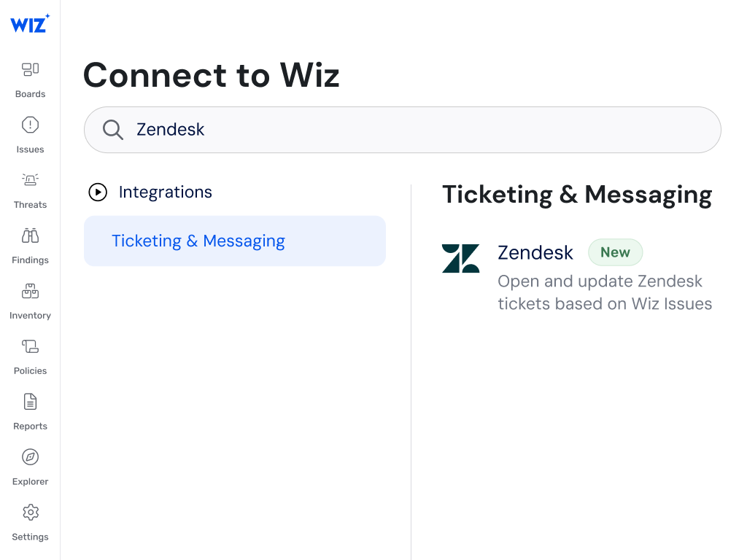Open the Boards section icon
This screenshot has height=560, width=747.
tap(30, 69)
